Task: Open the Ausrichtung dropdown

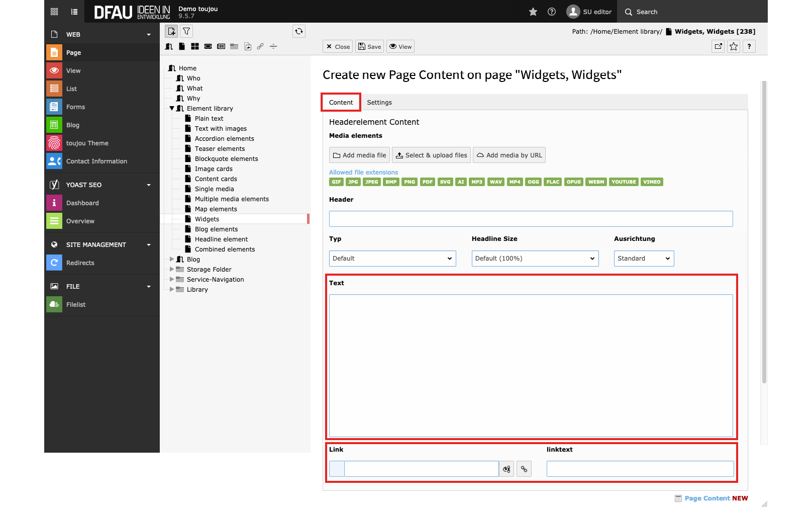Action: point(644,259)
